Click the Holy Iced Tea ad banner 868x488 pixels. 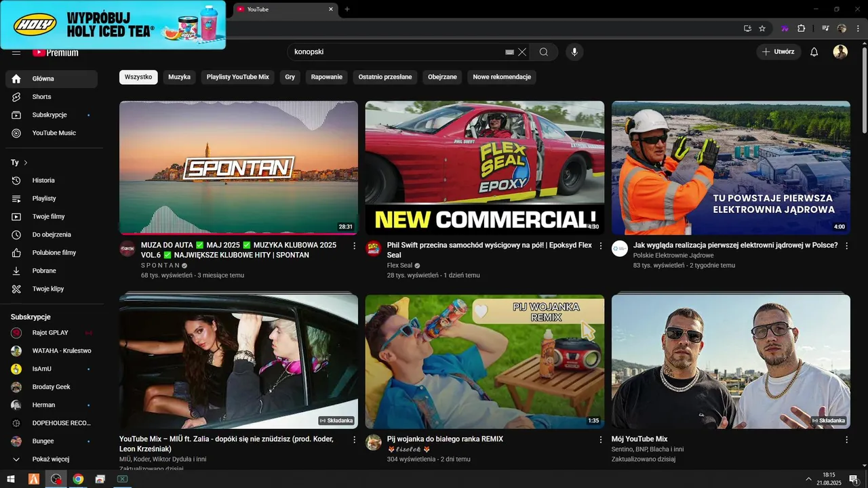(113, 24)
